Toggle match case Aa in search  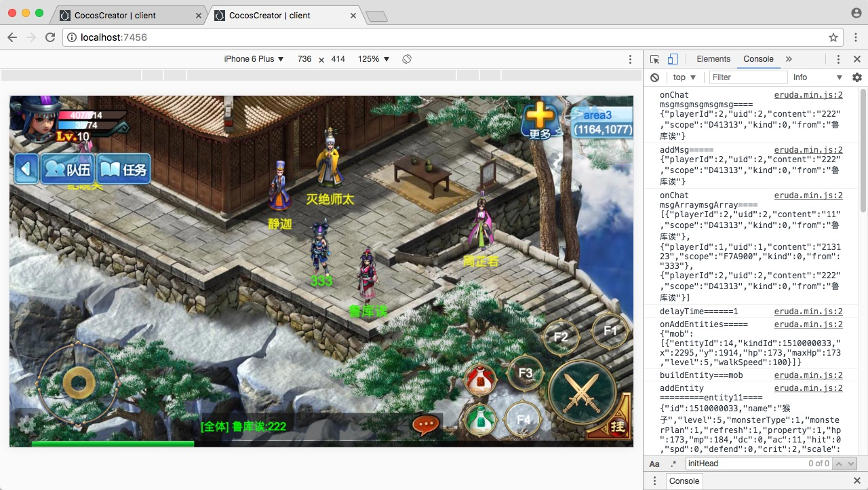[x=654, y=464]
